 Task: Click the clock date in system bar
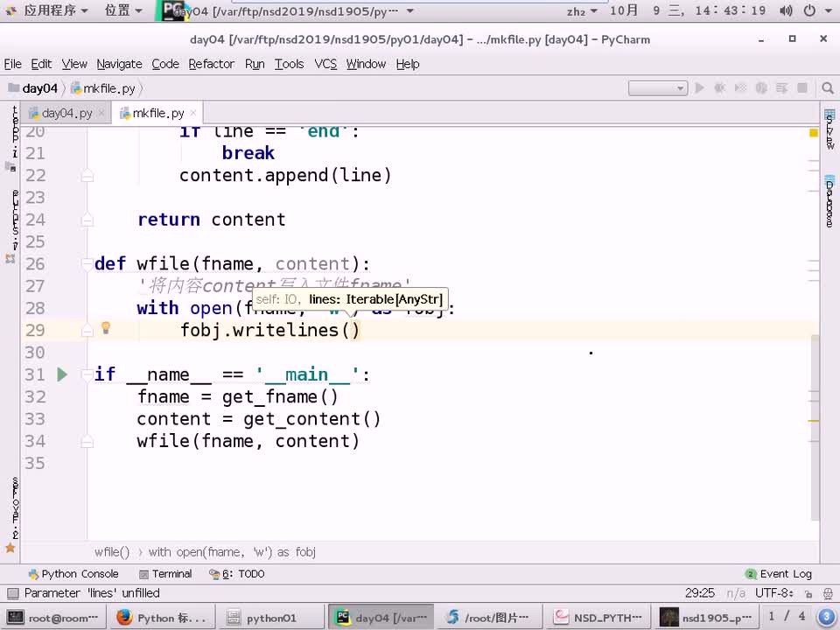click(x=688, y=10)
